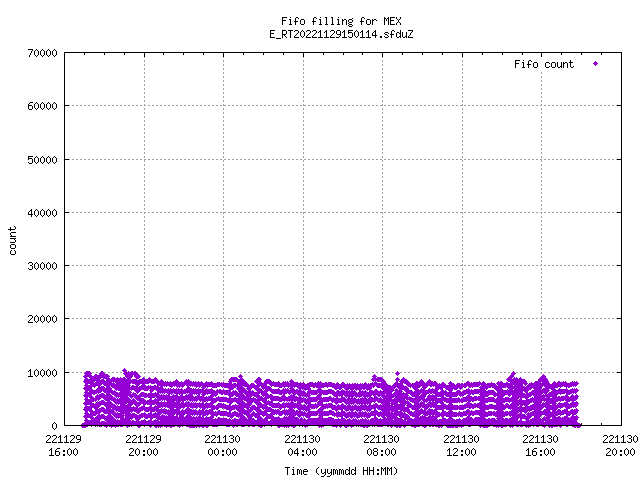Image resolution: width=640 pixels, height=480 pixels.
Task: Click the y-axis tick value 30000
Action: click(x=42, y=266)
